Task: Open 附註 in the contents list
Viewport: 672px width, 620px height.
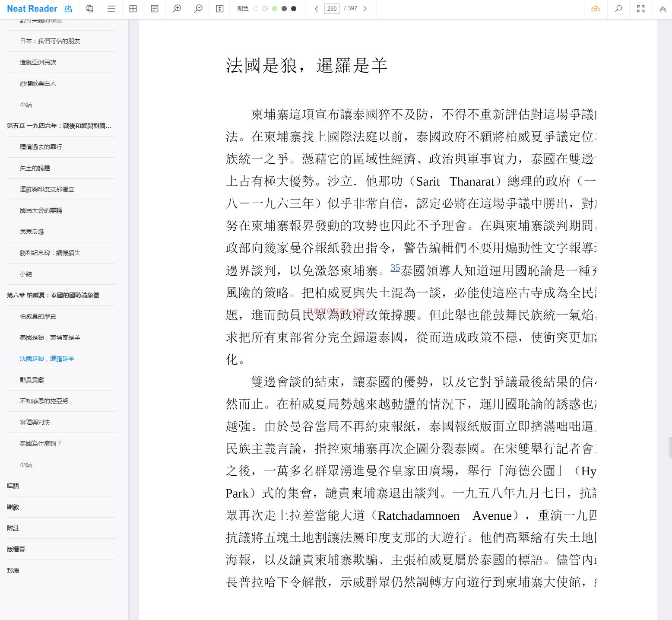Action: pos(13,528)
